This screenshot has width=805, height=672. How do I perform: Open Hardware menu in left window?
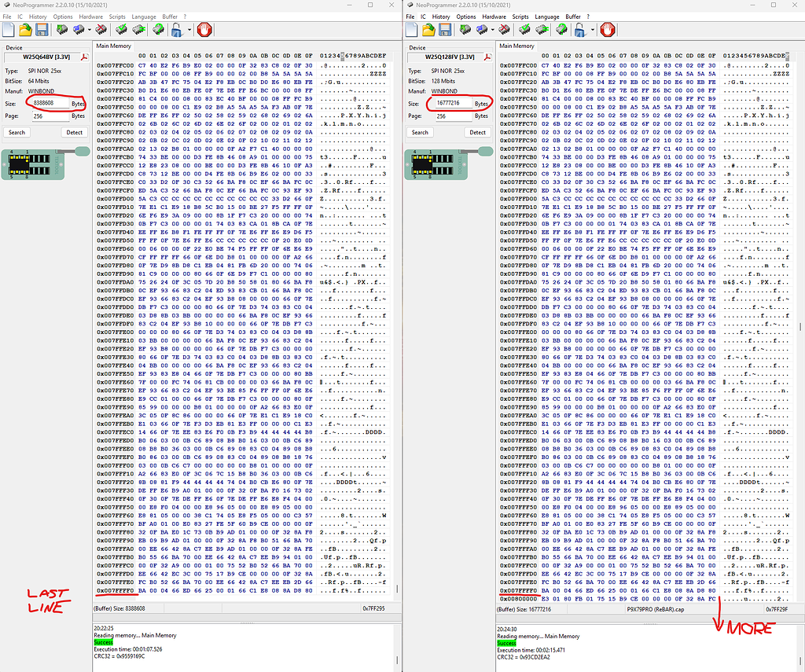(90, 16)
